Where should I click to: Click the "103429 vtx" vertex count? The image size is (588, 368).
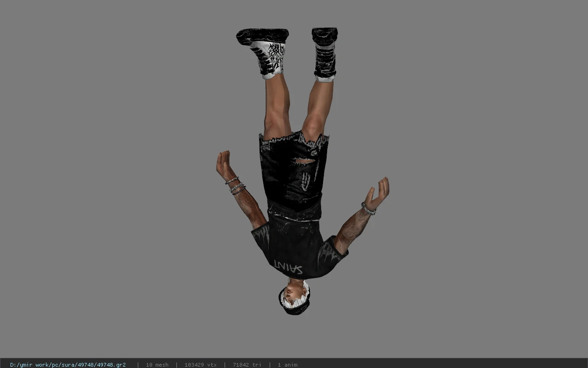200,365
